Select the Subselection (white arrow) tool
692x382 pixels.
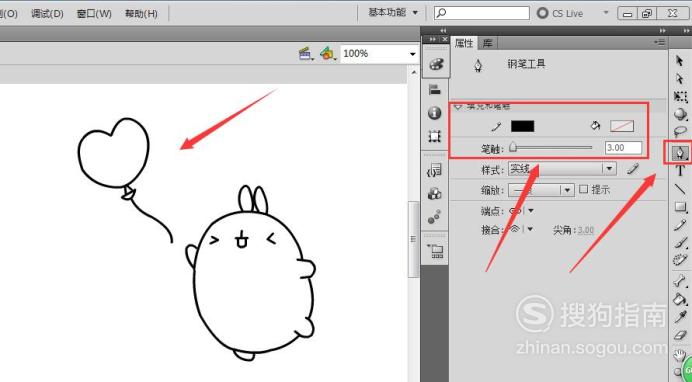coord(680,79)
